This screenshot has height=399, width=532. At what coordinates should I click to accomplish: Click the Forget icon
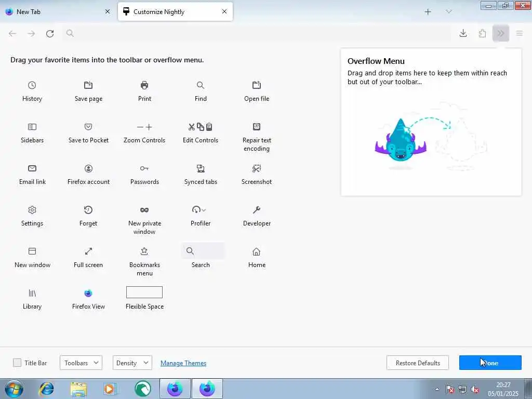coord(88,210)
